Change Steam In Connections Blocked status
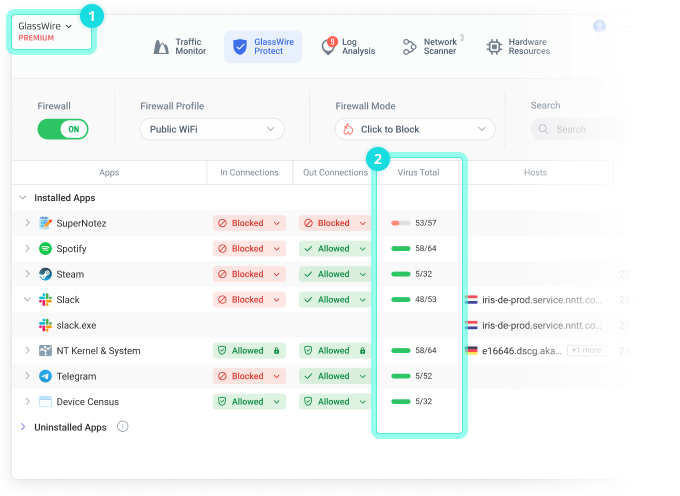This screenshot has height=496, width=680. (249, 274)
